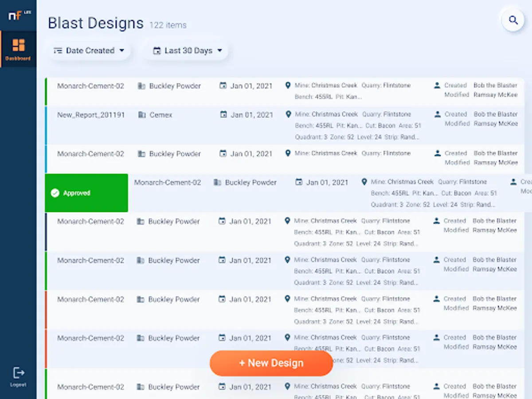Click the building icon next to Cemex

142,115
